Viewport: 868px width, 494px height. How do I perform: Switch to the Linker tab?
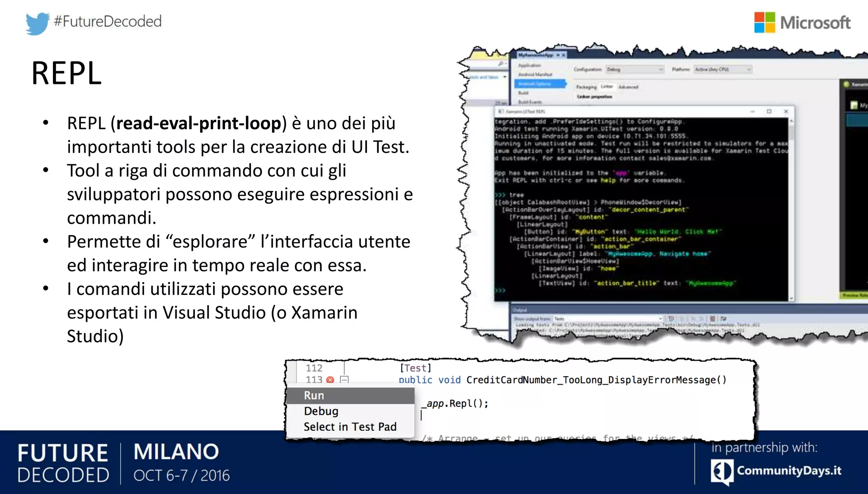[x=607, y=86]
